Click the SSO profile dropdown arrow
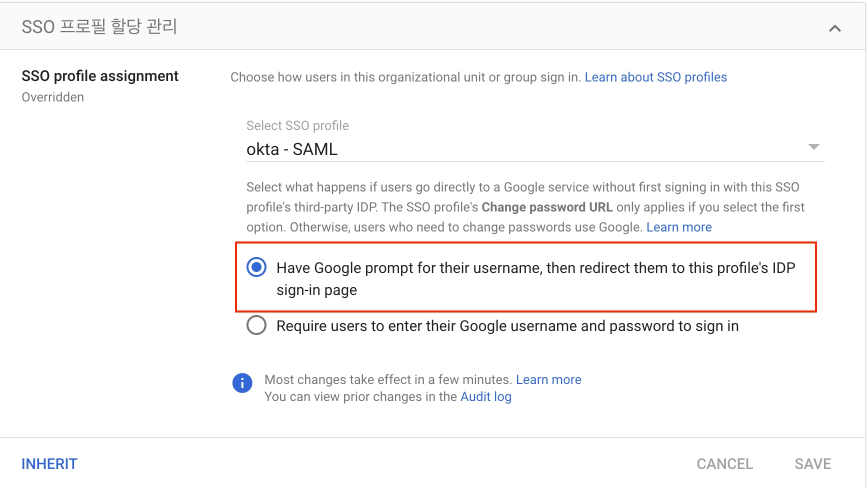This screenshot has width=868, height=488. pos(813,147)
